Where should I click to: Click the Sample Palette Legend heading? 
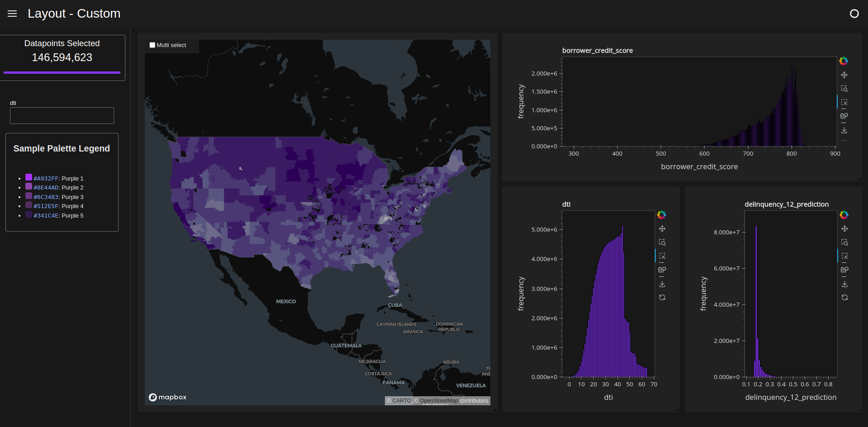click(x=62, y=148)
